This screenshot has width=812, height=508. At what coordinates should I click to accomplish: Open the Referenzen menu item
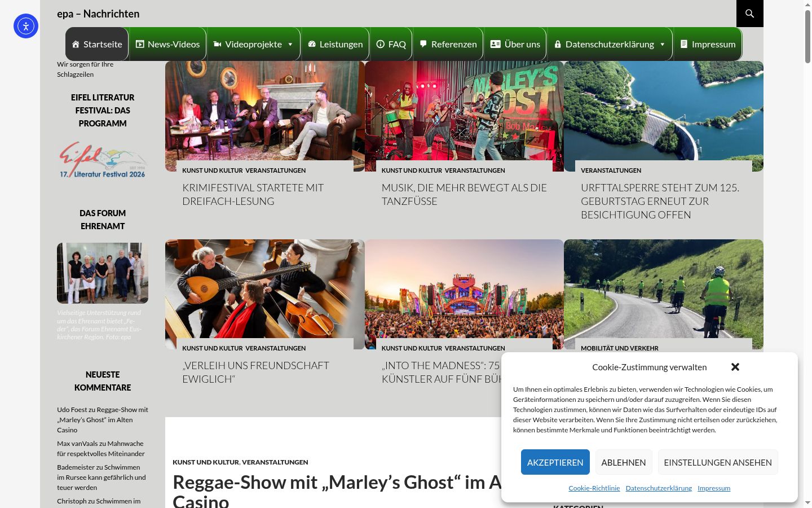448,44
